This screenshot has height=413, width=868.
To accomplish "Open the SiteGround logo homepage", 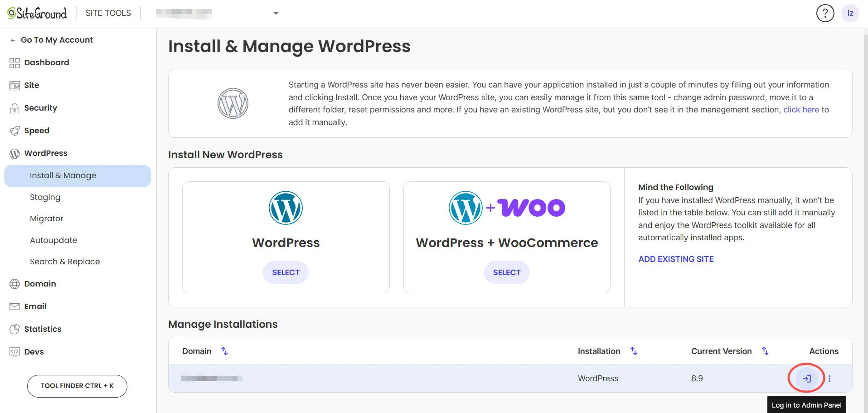I will 35,13.
